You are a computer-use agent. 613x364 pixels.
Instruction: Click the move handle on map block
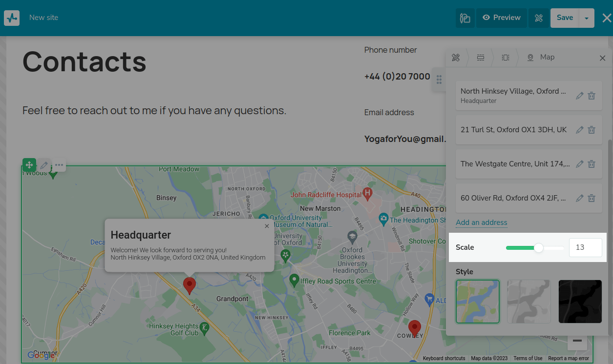click(29, 165)
